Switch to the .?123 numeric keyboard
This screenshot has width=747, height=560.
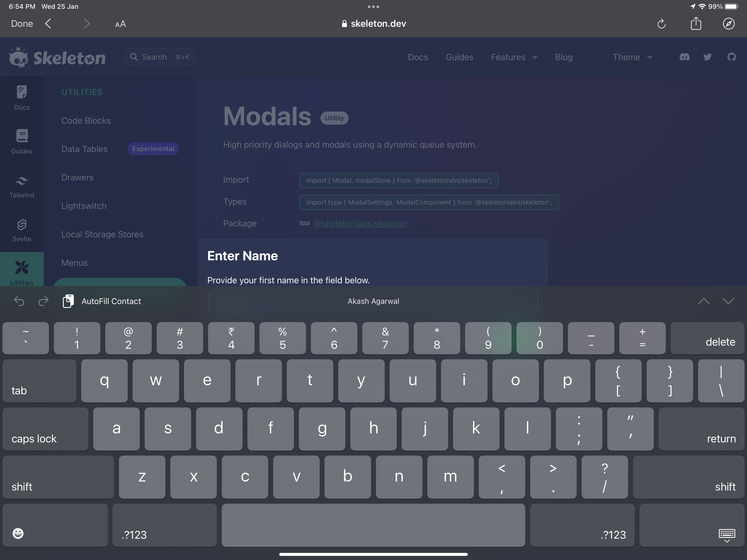coord(133,535)
